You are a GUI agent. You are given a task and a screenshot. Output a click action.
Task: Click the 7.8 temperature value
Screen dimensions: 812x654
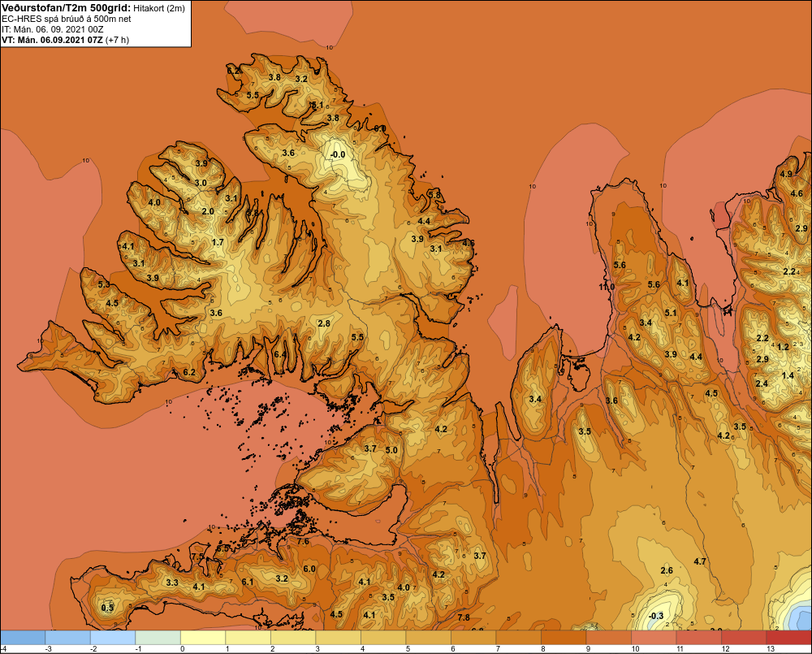[464, 617]
